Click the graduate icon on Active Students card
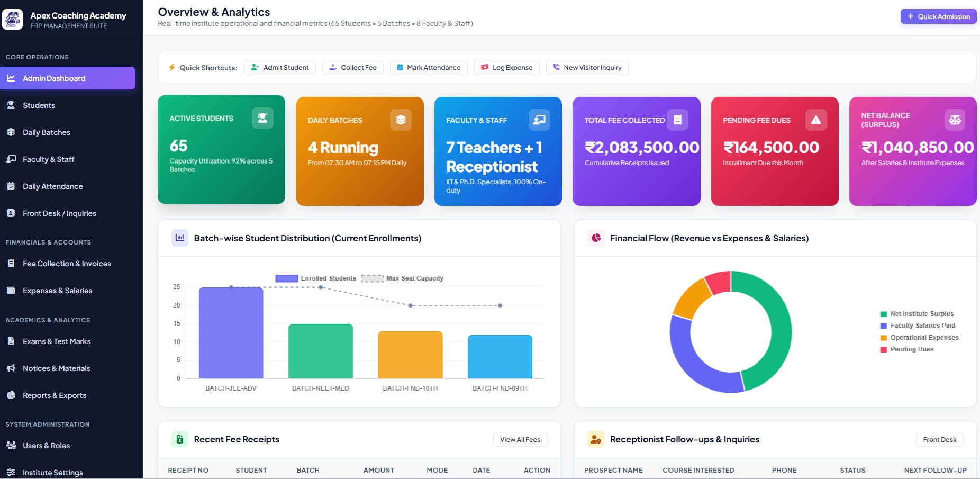This screenshot has width=980, height=479. click(262, 118)
